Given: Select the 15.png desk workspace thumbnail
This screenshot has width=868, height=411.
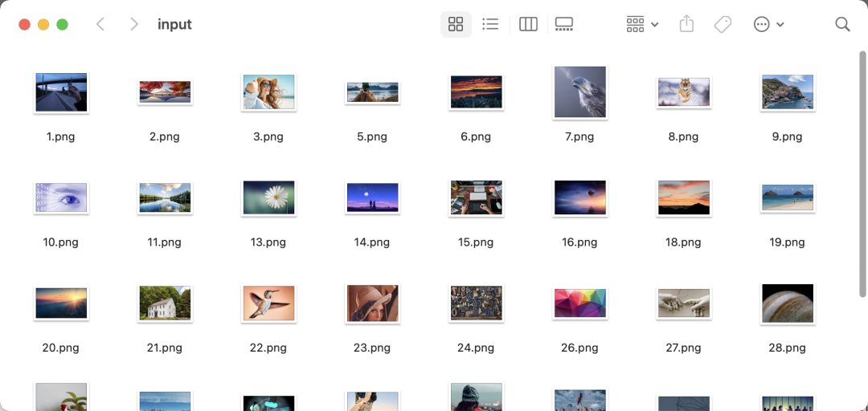Looking at the screenshot, I should (x=476, y=198).
